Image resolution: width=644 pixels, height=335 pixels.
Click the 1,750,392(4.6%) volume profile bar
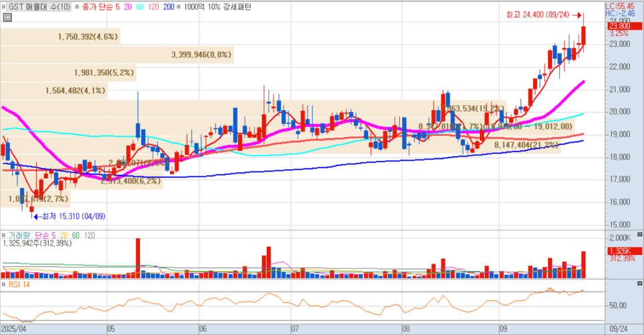pos(61,37)
